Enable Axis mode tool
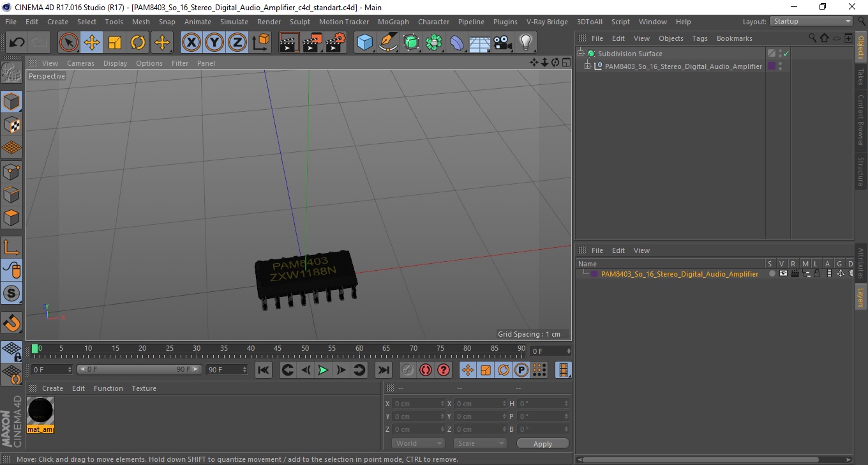 coord(11,247)
